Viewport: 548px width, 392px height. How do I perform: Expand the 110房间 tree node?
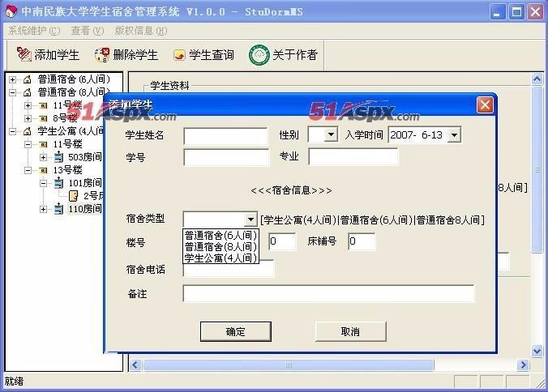pyautogui.click(x=43, y=209)
